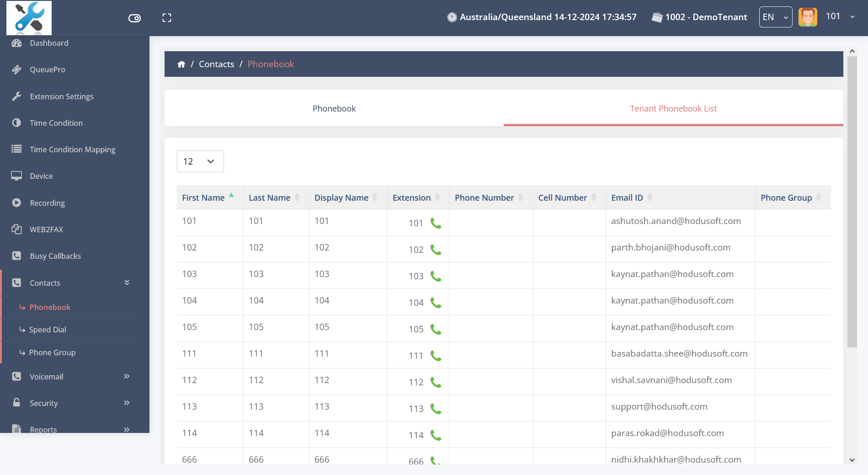
Task: Enter fullscreen mode using the header icon
Action: coord(167,18)
